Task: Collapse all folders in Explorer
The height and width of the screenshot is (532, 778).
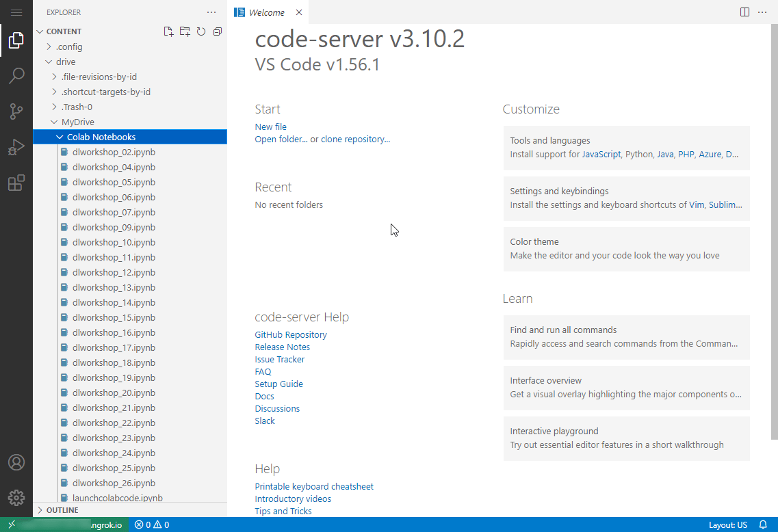Action: 218,31
